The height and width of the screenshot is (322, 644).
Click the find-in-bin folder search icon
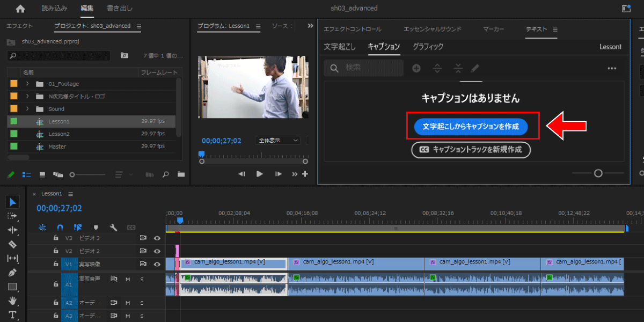click(125, 55)
